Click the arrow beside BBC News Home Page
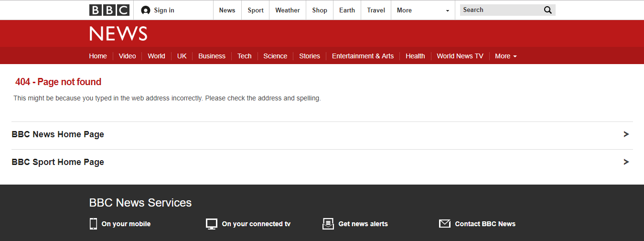The height and width of the screenshot is (241, 644). coord(626,134)
